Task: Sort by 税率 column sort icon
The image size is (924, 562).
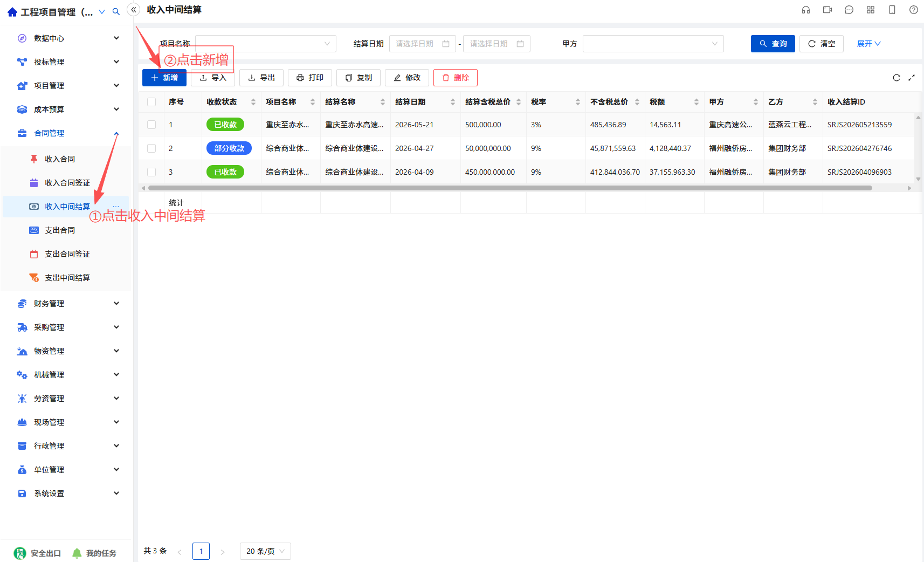Action: [578, 102]
